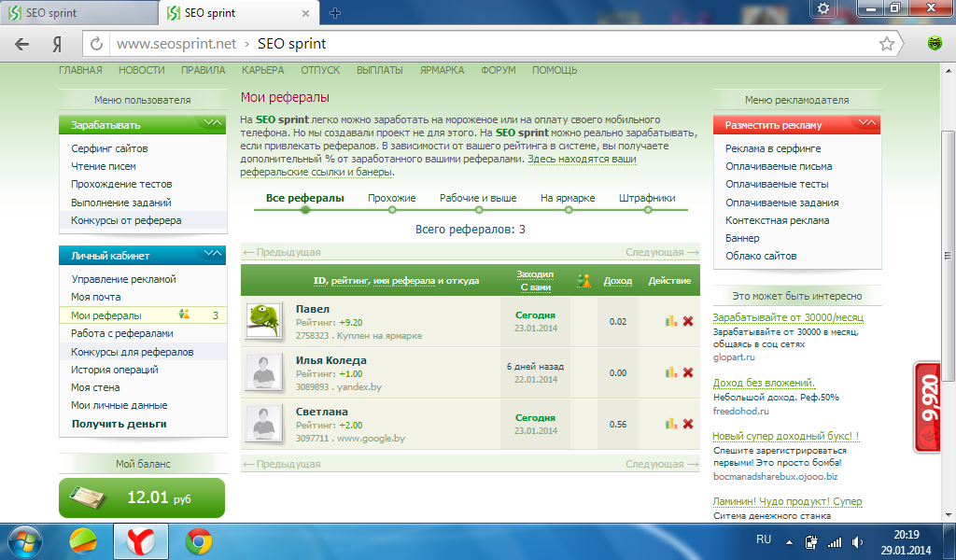The height and width of the screenshot is (560, 956).
Task: Show hidden tray icons arrow
Action: click(x=789, y=542)
